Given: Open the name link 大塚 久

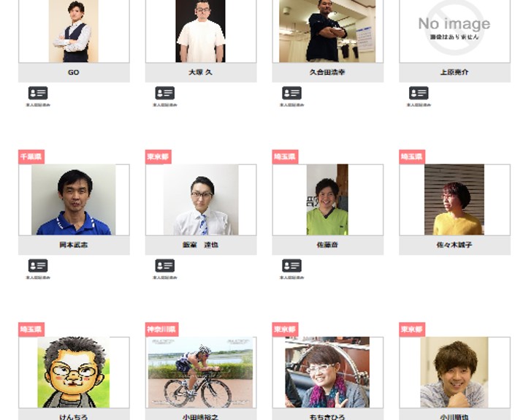Looking at the screenshot, I should [200, 72].
